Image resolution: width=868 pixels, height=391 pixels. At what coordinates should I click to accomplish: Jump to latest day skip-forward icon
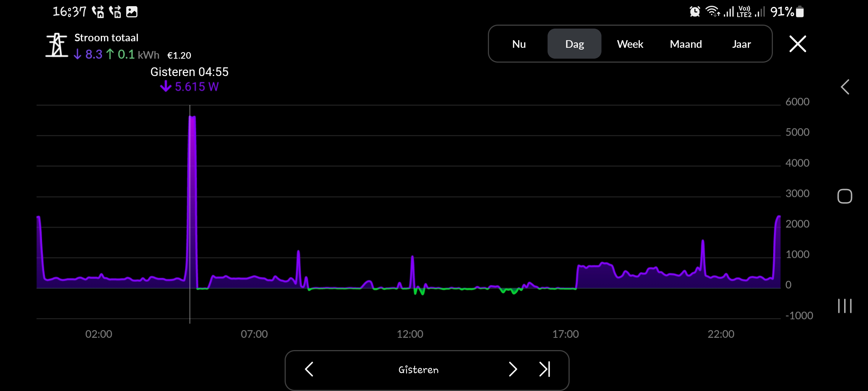pos(545,369)
